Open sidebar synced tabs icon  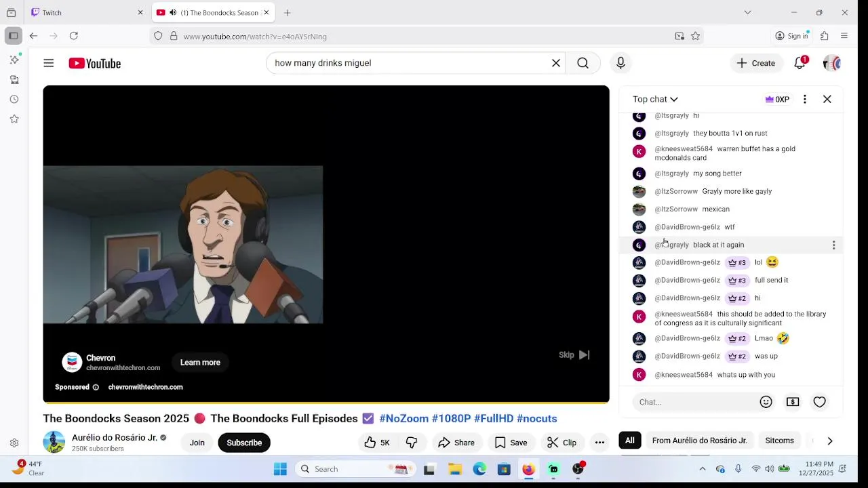(14, 79)
